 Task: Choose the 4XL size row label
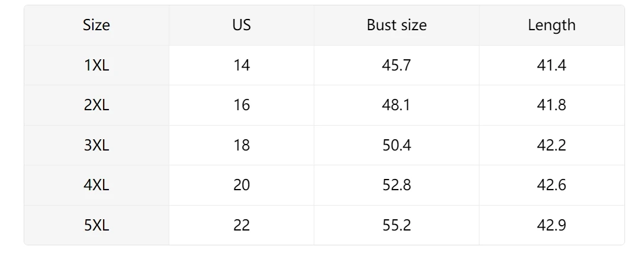96,185
